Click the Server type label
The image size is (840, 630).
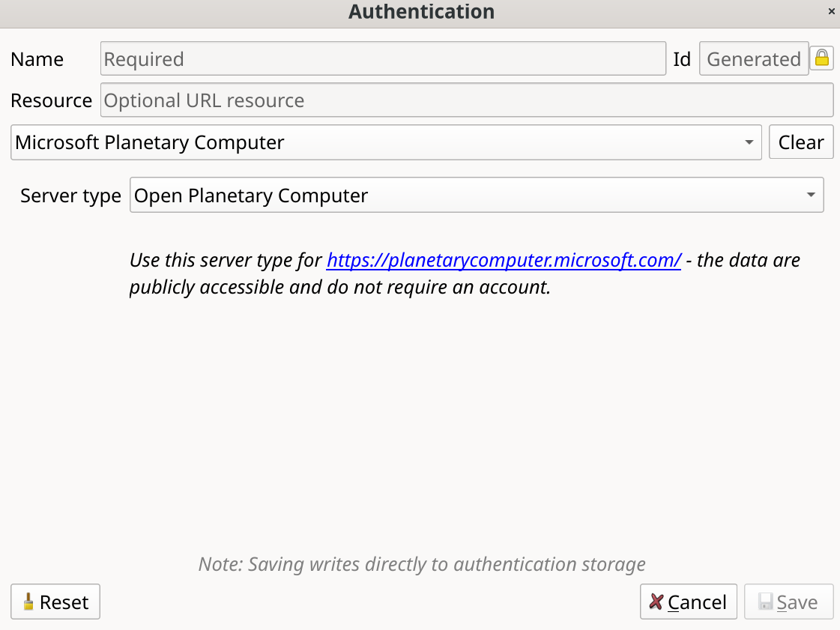(x=70, y=195)
